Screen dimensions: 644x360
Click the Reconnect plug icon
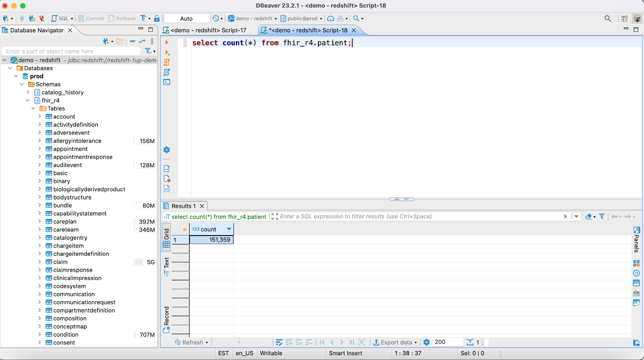32,19
